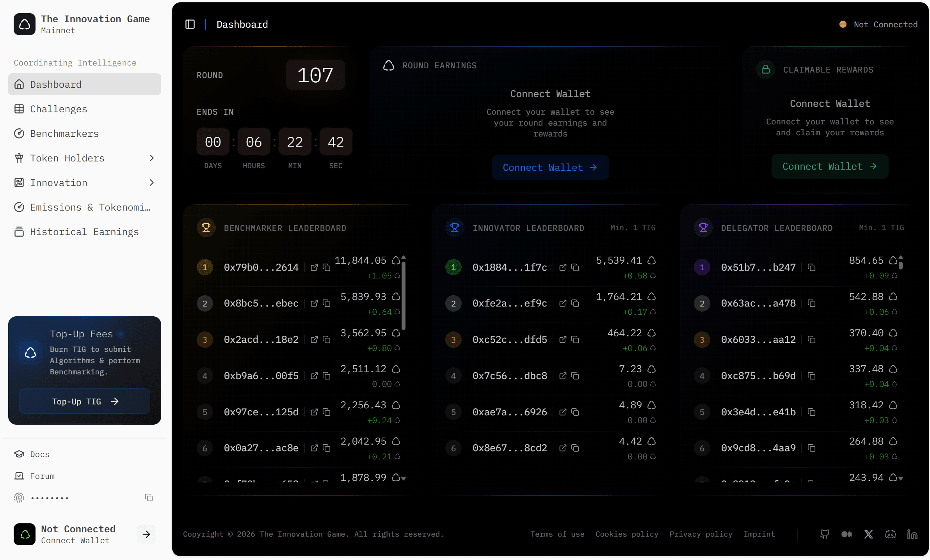The width and height of the screenshot is (930, 560).
Task: Copy the hidden fingerprint ID
Action: (x=149, y=498)
